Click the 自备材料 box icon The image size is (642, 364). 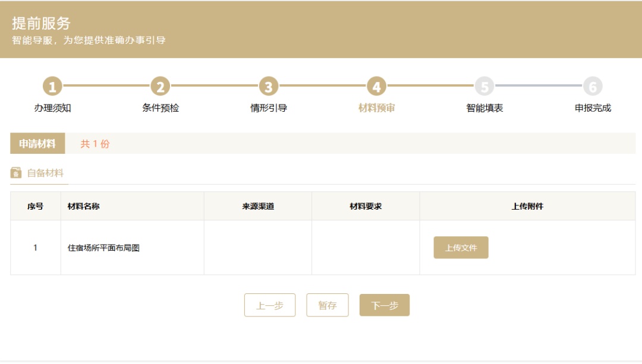(x=16, y=173)
